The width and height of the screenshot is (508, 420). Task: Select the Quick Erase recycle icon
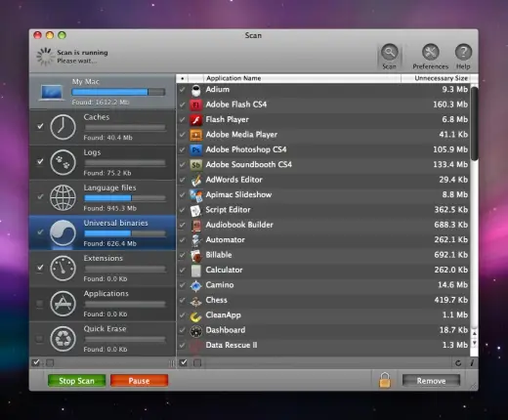[x=63, y=339]
